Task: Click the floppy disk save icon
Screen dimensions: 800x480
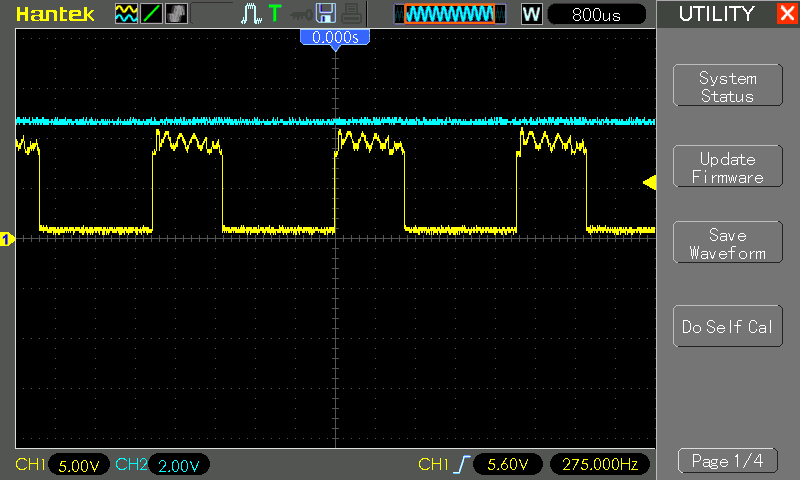Action: click(x=325, y=14)
